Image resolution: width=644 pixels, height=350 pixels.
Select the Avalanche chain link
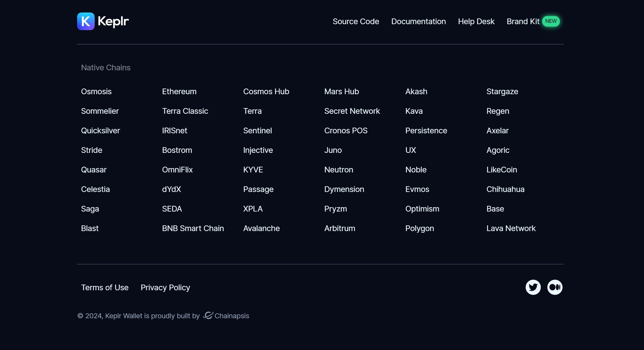tap(261, 228)
